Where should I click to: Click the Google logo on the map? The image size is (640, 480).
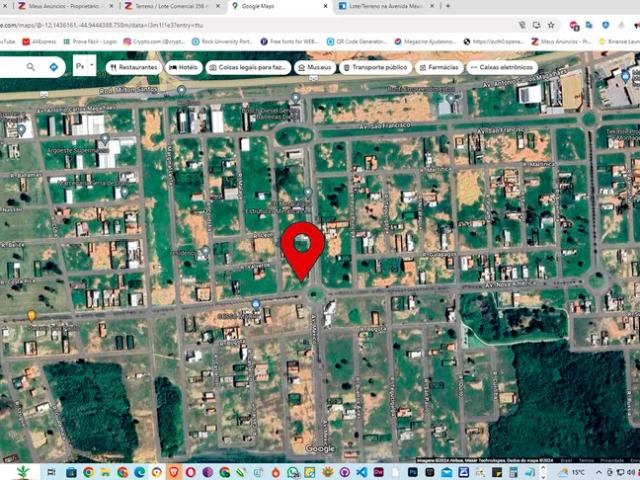point(320,449)
